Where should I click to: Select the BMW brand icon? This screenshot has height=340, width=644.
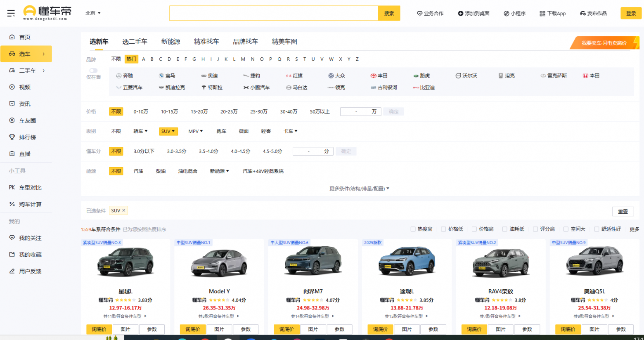coord(161,76)
